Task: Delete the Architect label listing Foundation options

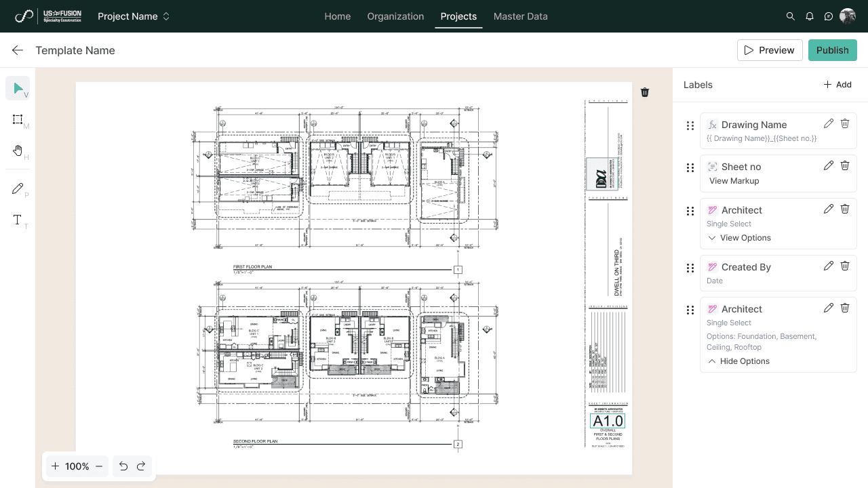Action: click(845, 308)
